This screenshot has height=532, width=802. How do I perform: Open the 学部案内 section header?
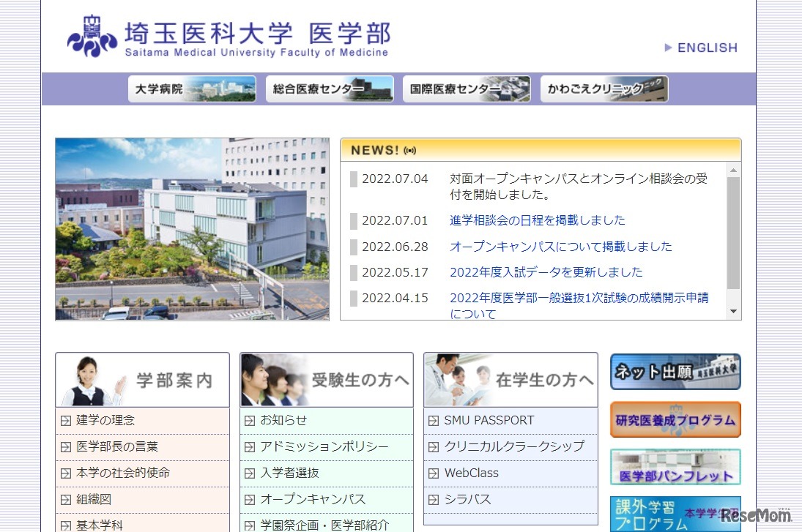pos(142,378)
